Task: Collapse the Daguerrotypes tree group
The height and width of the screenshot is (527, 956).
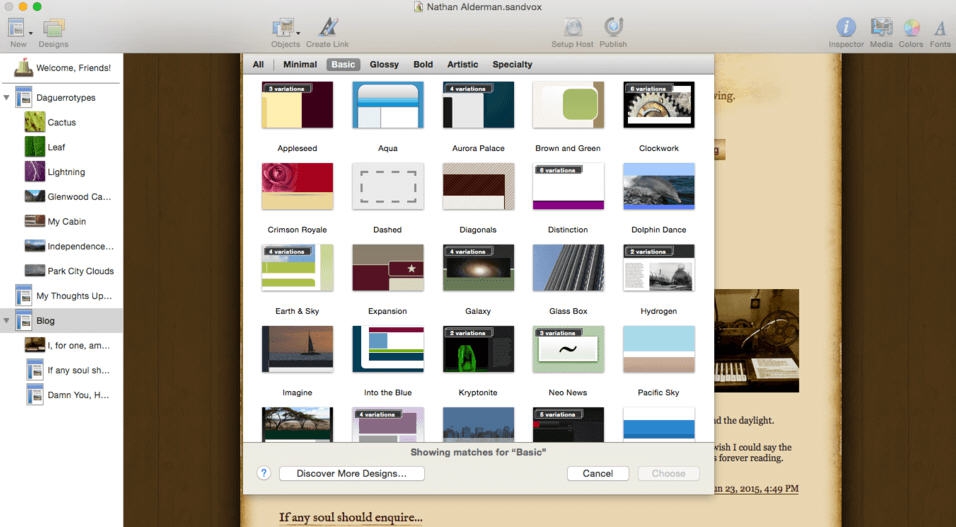Action: (8, 98)
